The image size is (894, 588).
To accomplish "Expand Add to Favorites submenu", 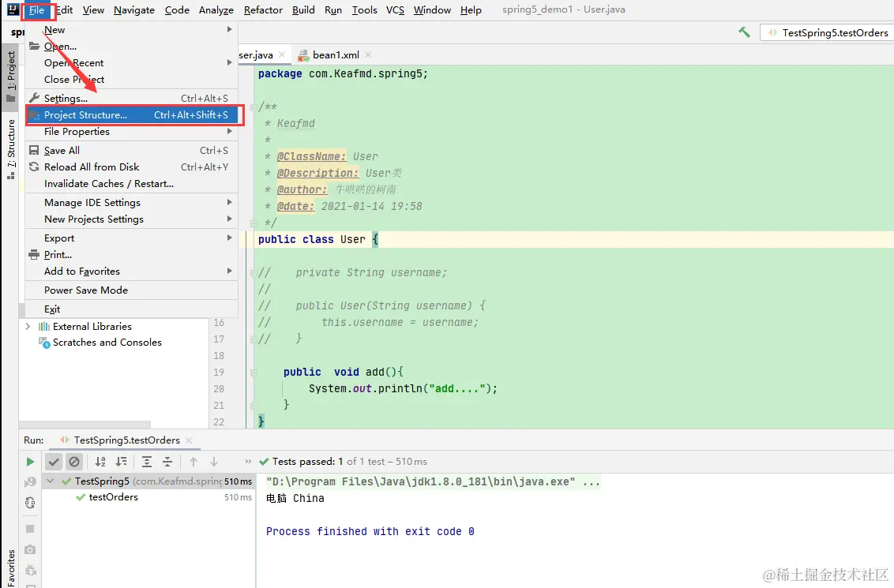I will pyautogui.click(x=131, y=272).
